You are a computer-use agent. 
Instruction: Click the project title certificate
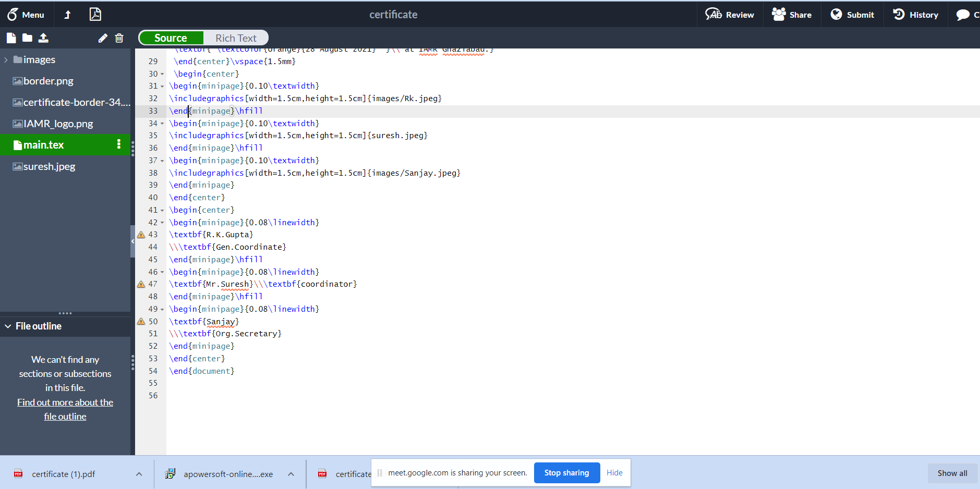(393, 15)
